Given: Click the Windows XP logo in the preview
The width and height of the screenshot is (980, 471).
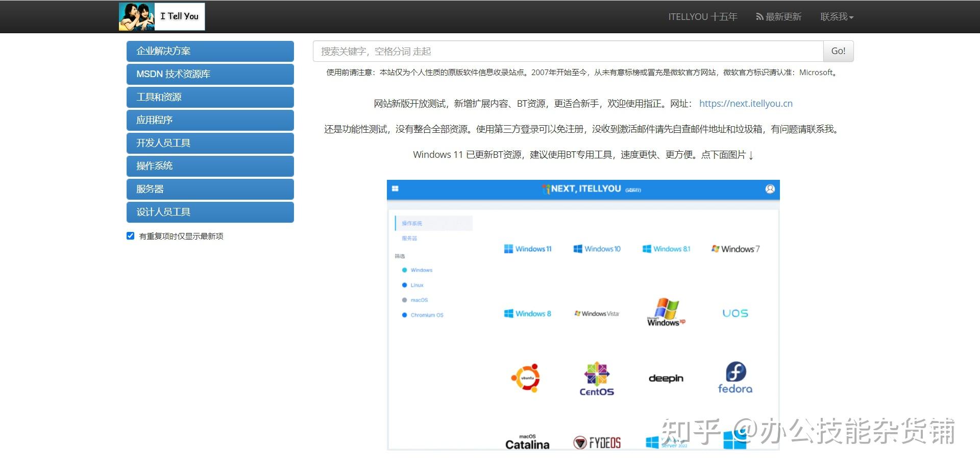Looking at the screenshot, I should [x=666, y=312].
